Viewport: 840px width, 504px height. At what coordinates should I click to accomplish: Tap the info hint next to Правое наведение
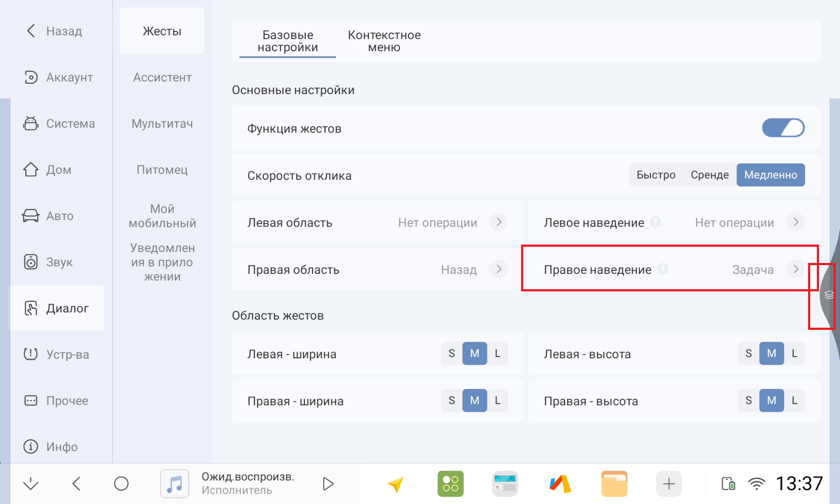[x=663, y=269]
